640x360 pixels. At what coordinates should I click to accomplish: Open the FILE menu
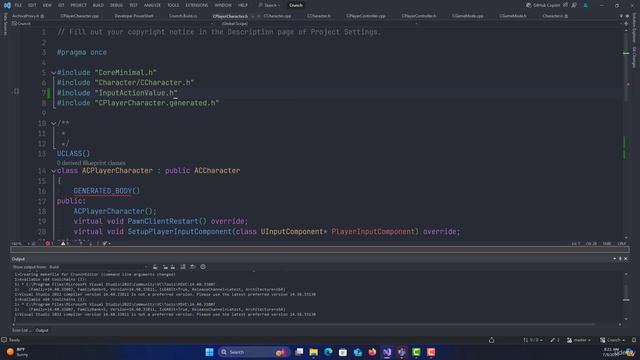18,5
